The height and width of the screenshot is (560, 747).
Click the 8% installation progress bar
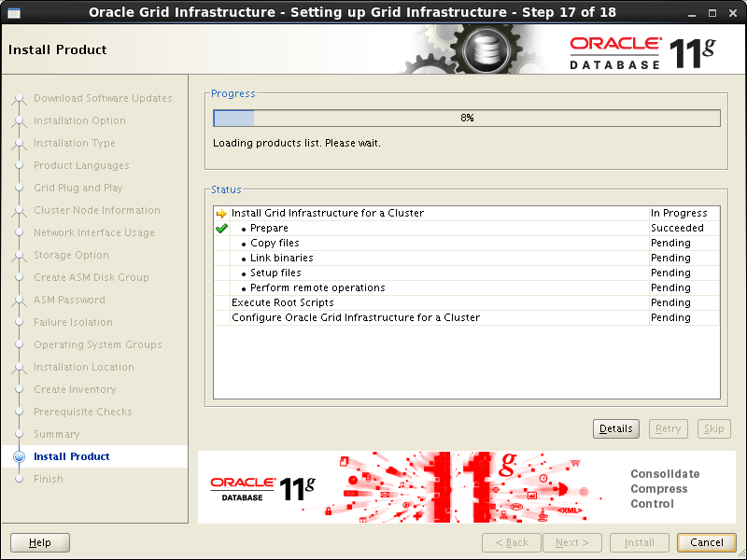pos(467,119)
